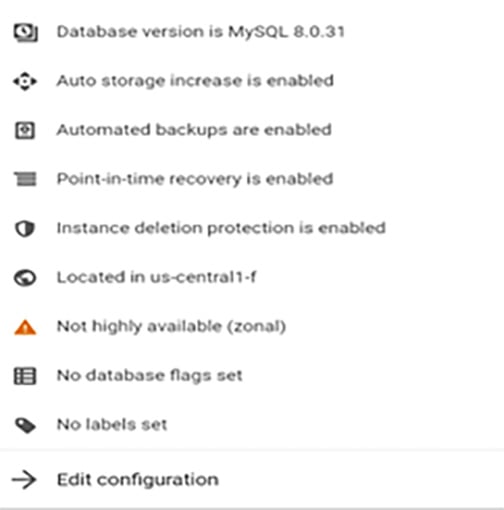Click the Not highly available (zonal) text
This screenshot has width=504, height=510.
(172, 327)
